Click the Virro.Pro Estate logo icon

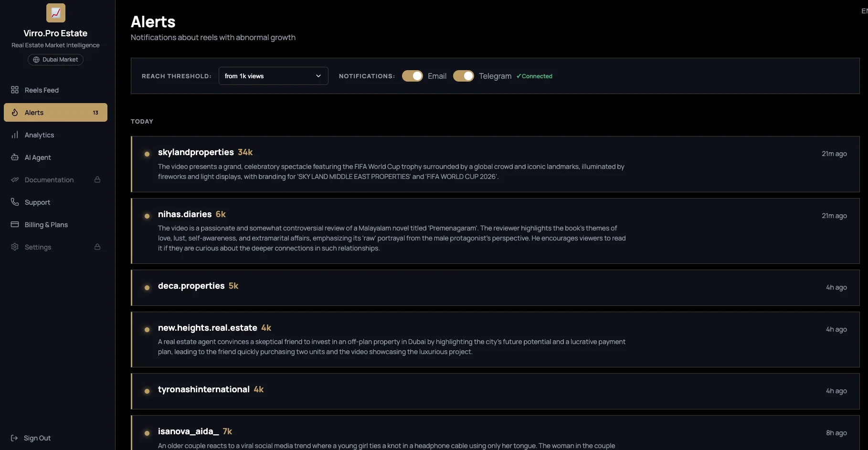(55, 13)
